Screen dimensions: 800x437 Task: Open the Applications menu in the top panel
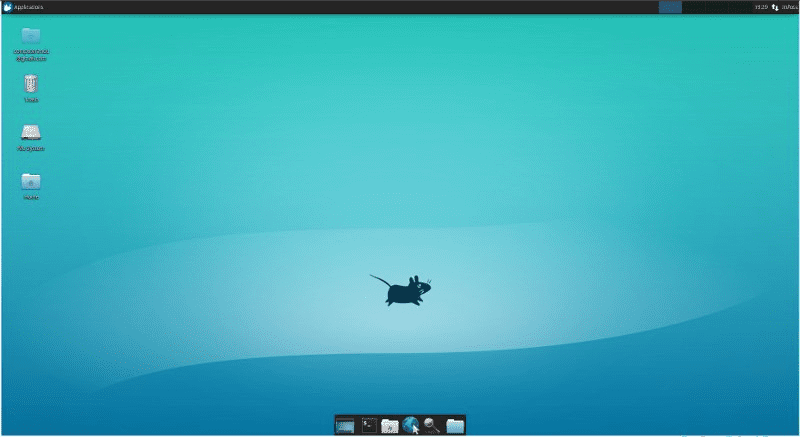[23, 7]
